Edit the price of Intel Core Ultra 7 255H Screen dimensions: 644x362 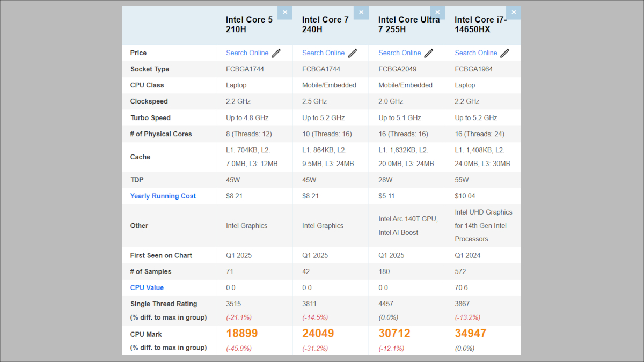(428, 53)
